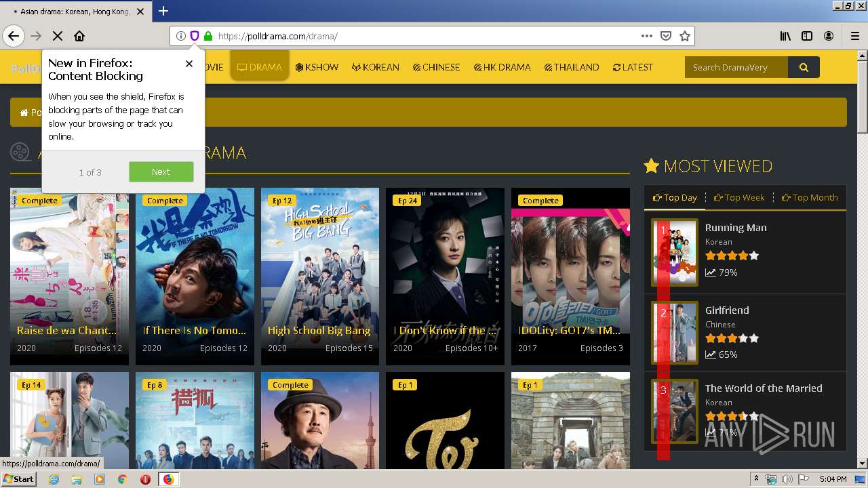
Task: Open Opera icon on taskbar
Action: tap(145, 479)
